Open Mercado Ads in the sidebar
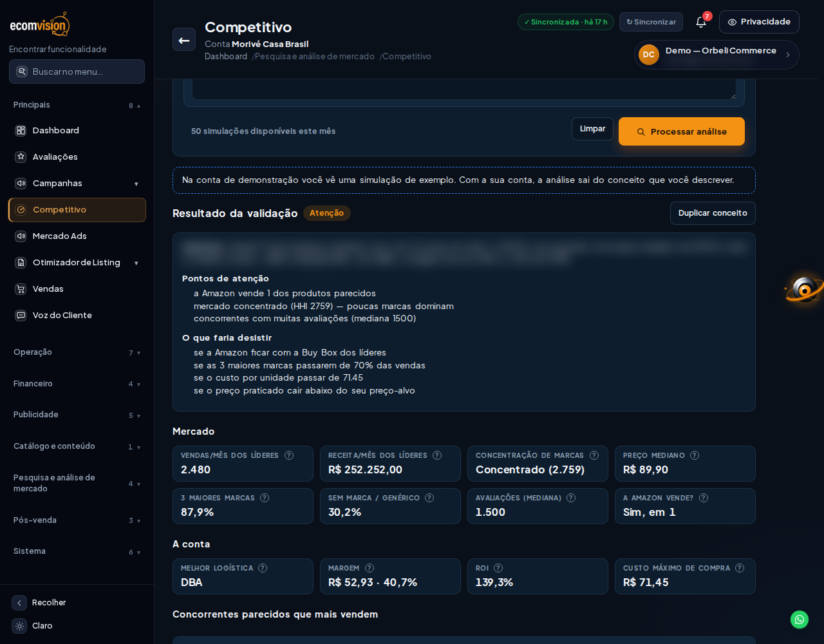824x644 pixels. click(x=77, y=236)
